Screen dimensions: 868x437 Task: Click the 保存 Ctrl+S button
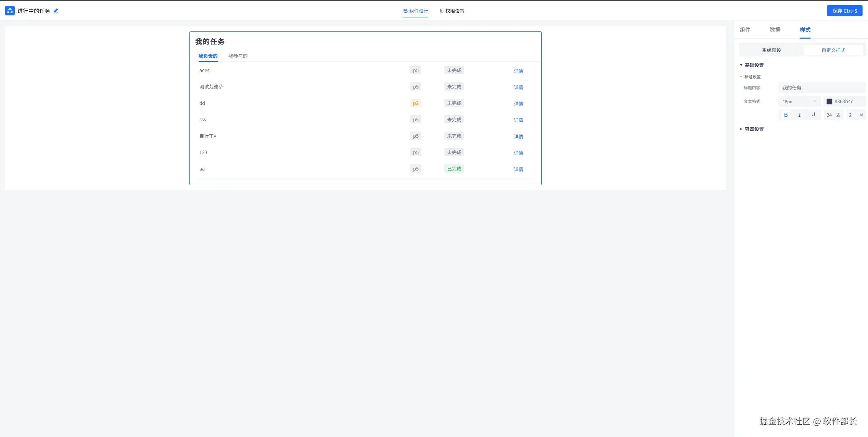coord(844,11)
